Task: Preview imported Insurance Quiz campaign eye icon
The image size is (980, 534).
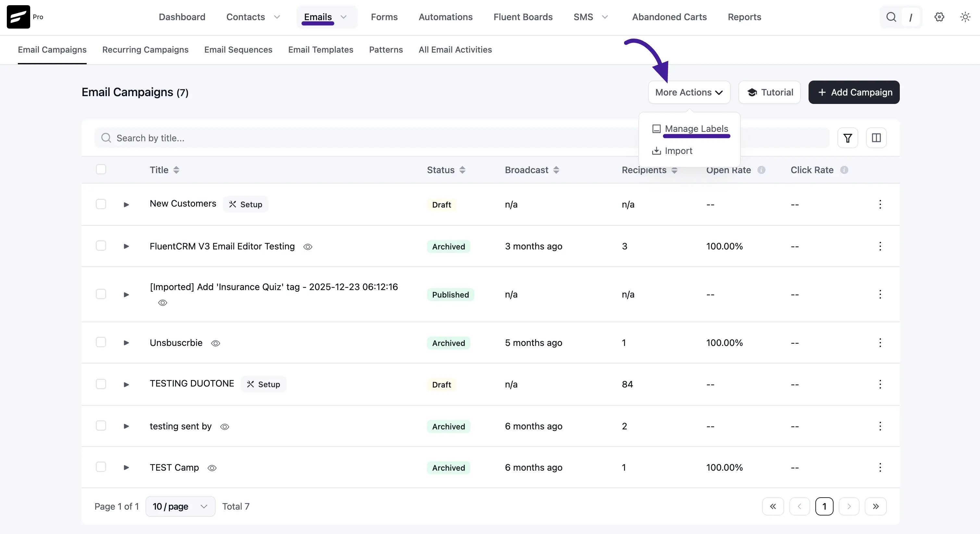Action: pyautogui.click(x=162, y=303)
